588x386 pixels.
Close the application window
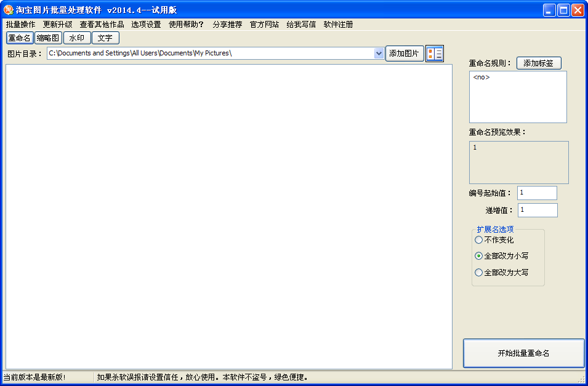[x=578, y=10]
